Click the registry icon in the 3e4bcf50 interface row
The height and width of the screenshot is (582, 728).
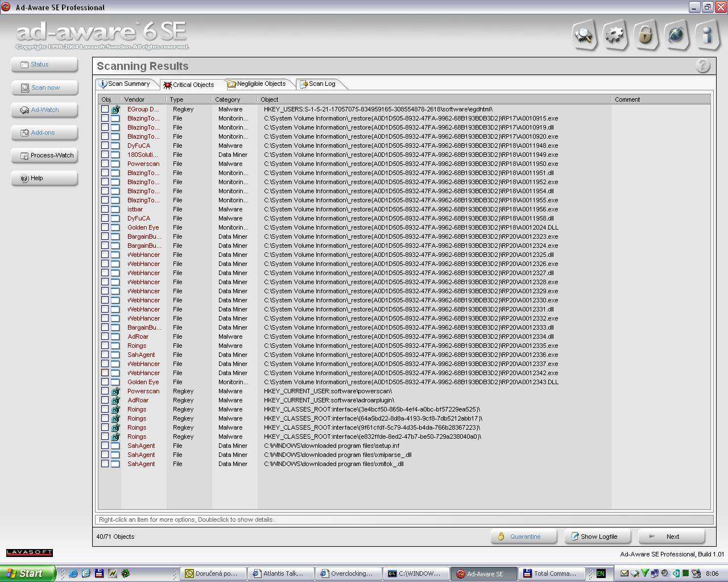(115, 409)
